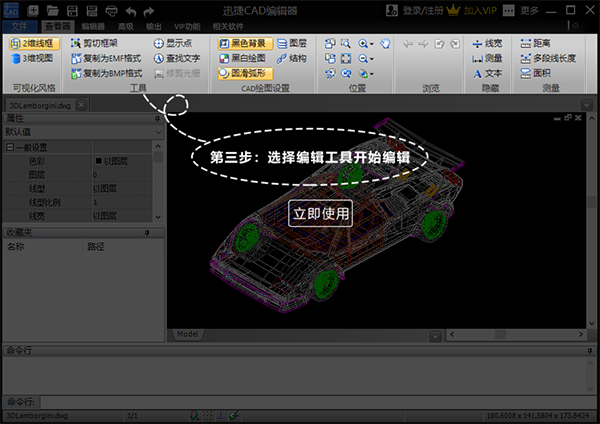Click the 命令行 command input field

(x=318, y=402)
